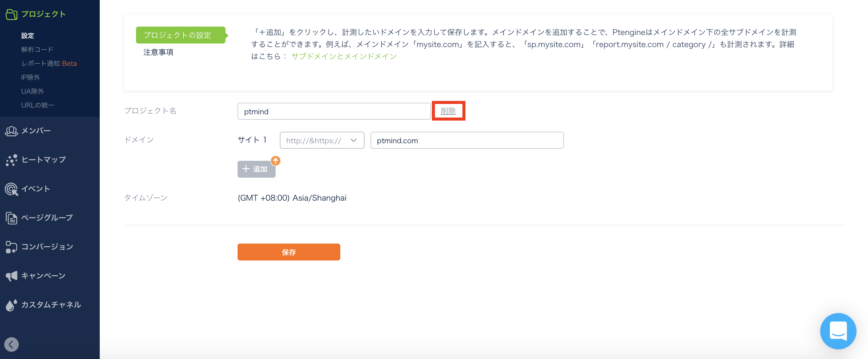This screenshot has height=359, width=868.
Task: Click the ヒートマップ heatmap dots icon
Action: click(11, 160)
